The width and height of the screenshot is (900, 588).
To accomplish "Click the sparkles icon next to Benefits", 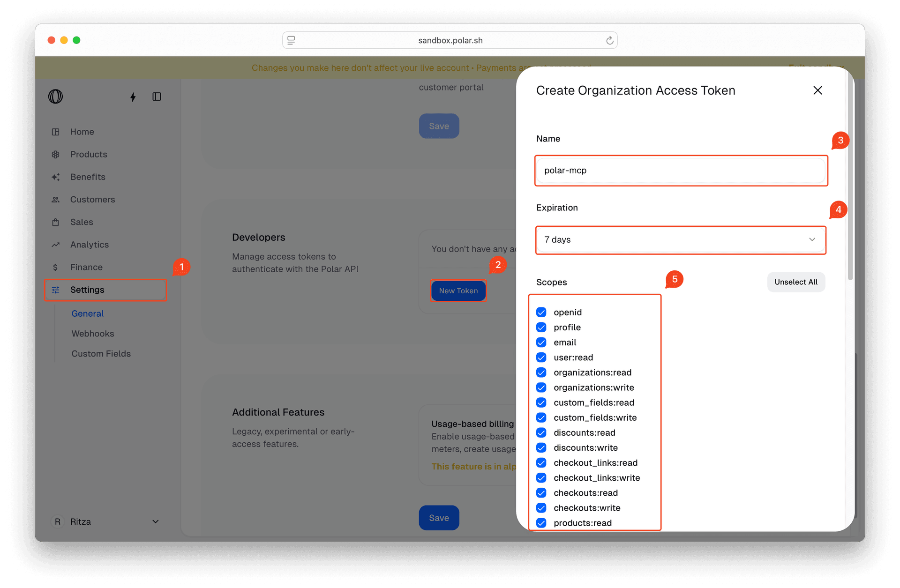I will [x=56, y=177].
